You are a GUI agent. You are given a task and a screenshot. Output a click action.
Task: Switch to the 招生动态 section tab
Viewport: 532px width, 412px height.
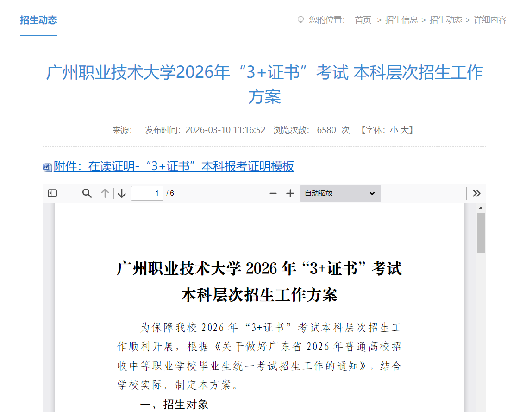pyautogui.click(x=38, y=20)
